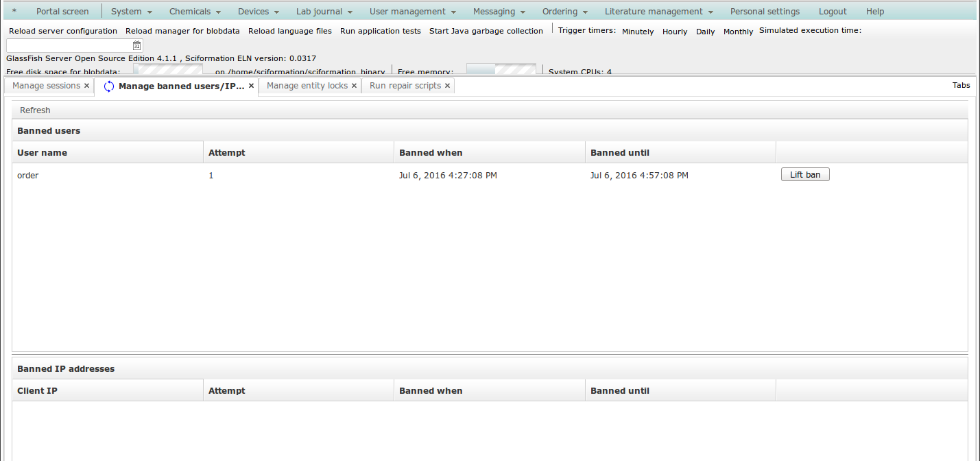Open the Chemicals dropdown menu
Screen dimensions: 980x461
pyautogui.click(x=195, y=12)
